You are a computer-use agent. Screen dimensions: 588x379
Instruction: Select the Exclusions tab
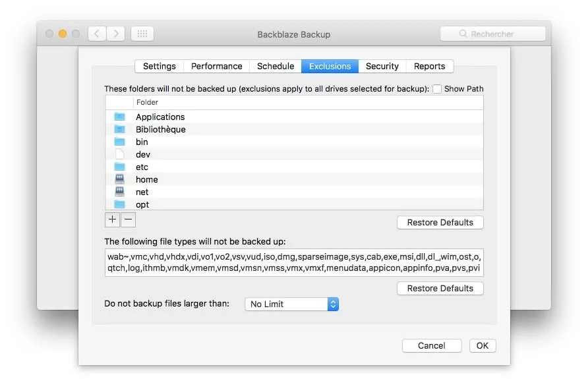point(330,67)
